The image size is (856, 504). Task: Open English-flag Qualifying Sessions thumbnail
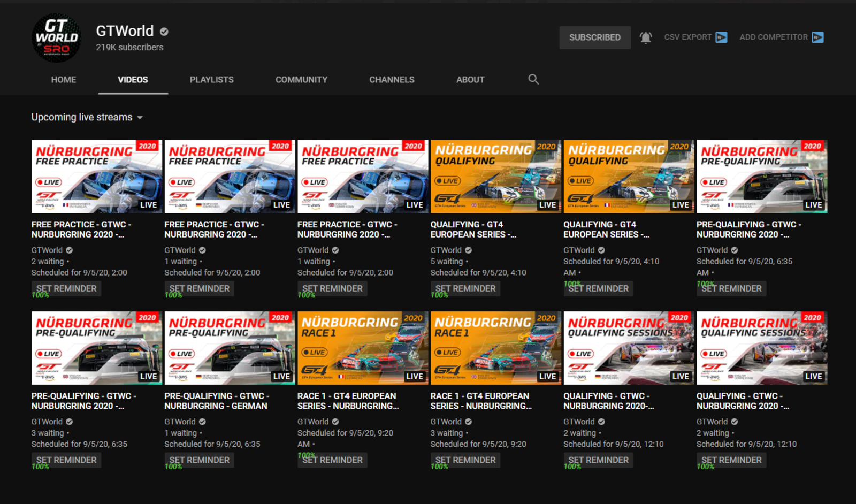(x=762, y=348)
